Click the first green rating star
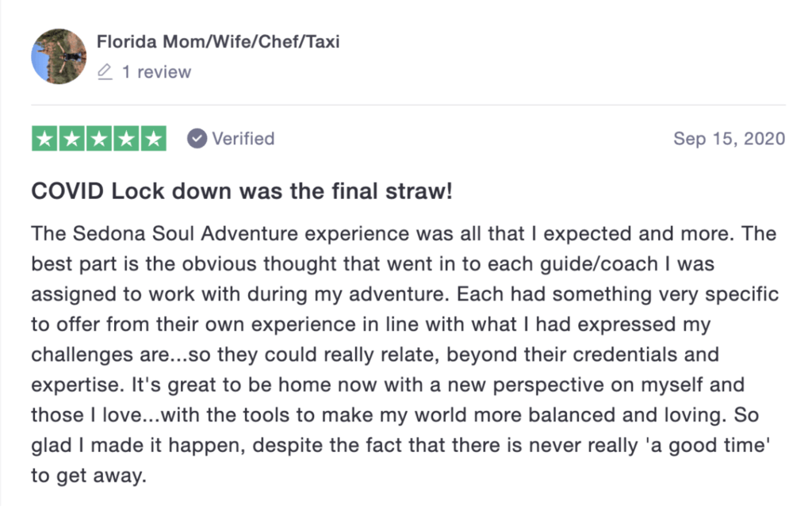 tap(45, 139)
